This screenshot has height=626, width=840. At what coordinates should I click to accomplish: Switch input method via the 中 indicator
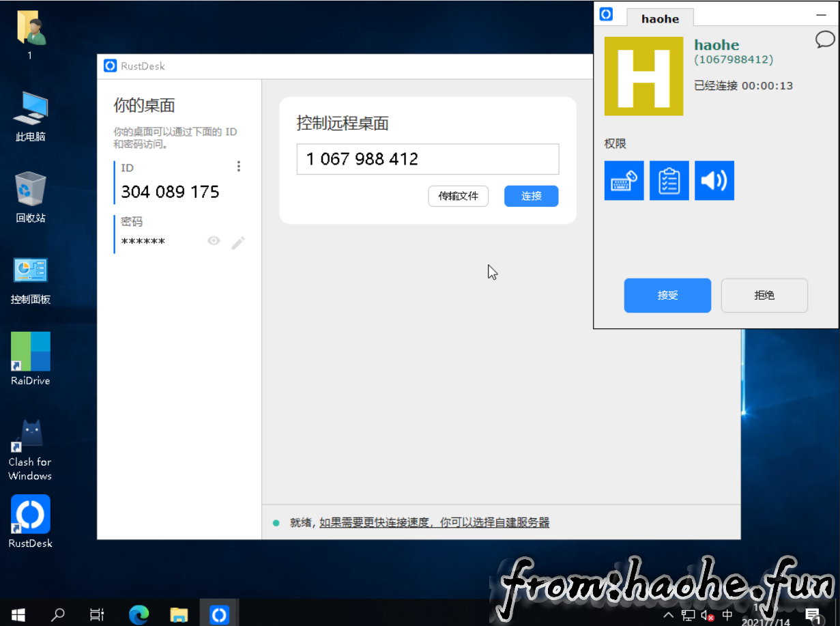[x=727, y=615]
